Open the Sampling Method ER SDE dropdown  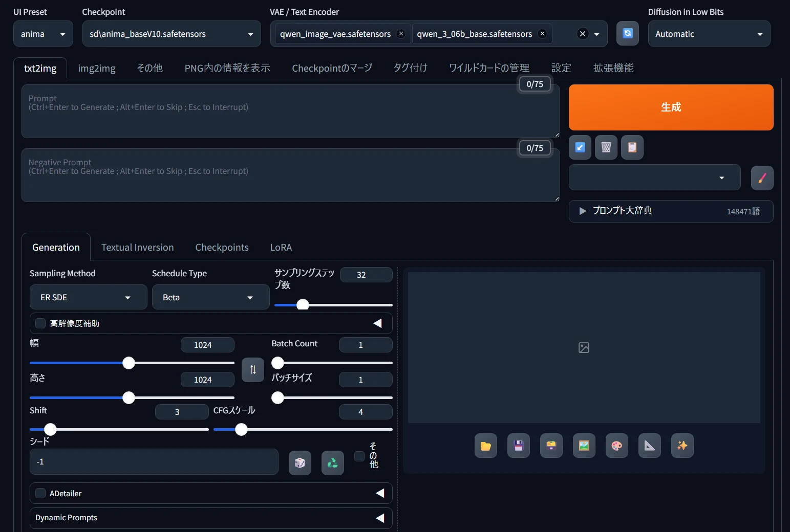[x=89, y=297]
